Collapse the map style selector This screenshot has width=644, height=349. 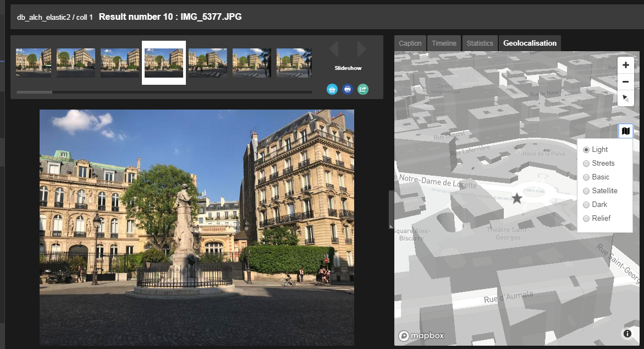click(625, 131)
